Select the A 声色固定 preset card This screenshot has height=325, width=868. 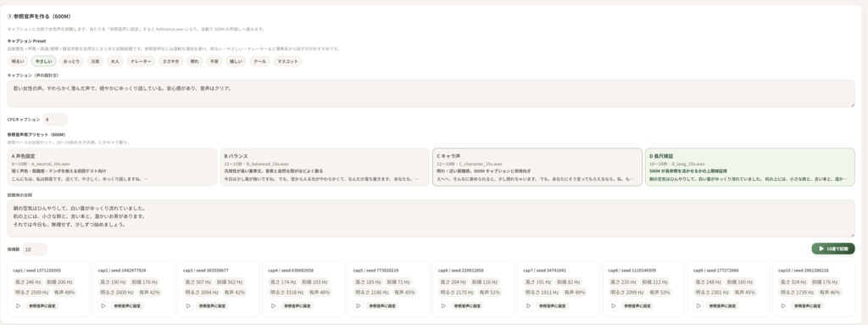pyautogui.click(x=112, y=167)
